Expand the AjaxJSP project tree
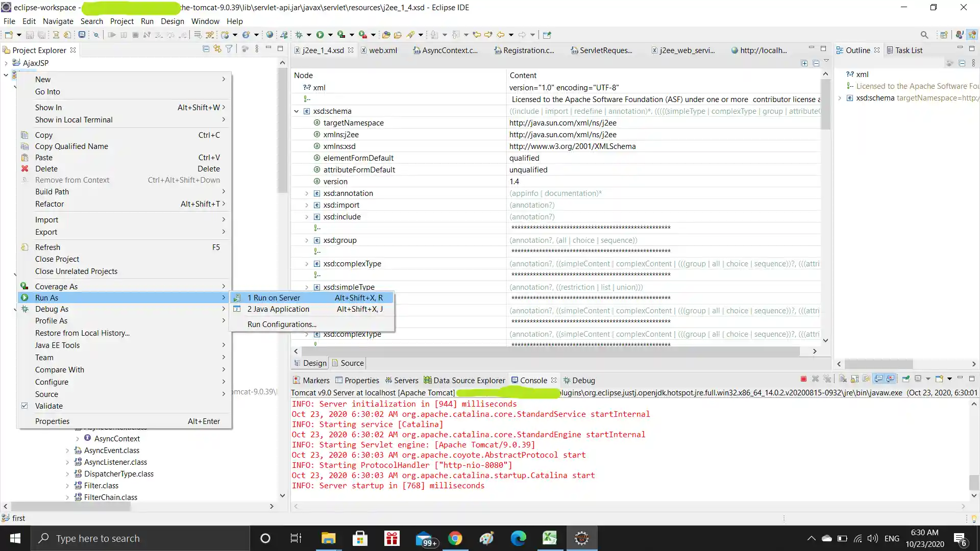The image size is (980, 551). [x=6, y=63]
